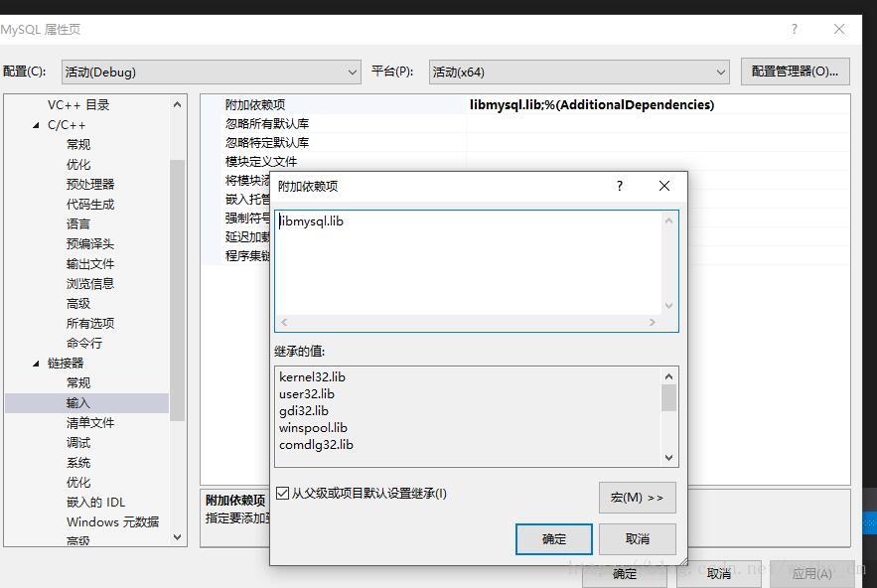Expand macros with 宏(M) >> button
This screenshot has height=588, width=877.
(x=637, y=498)
